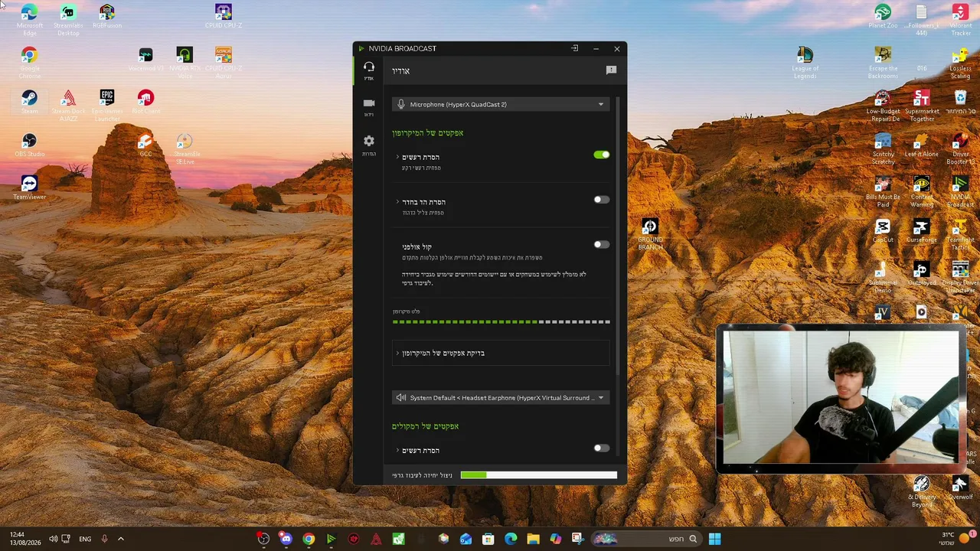
Task: Select the CurseForge desktop shortcut
Action: point(921,230)
